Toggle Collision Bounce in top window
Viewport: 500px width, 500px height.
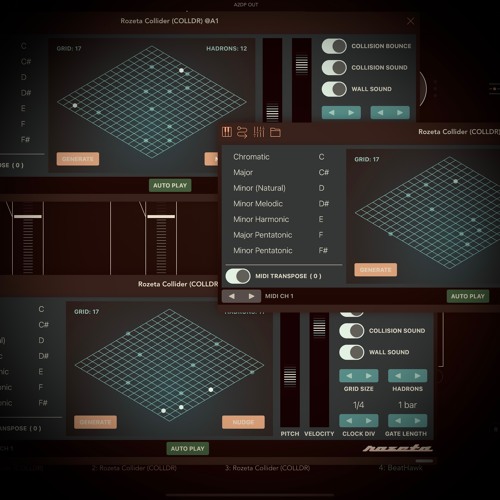(x=334, y=46)
